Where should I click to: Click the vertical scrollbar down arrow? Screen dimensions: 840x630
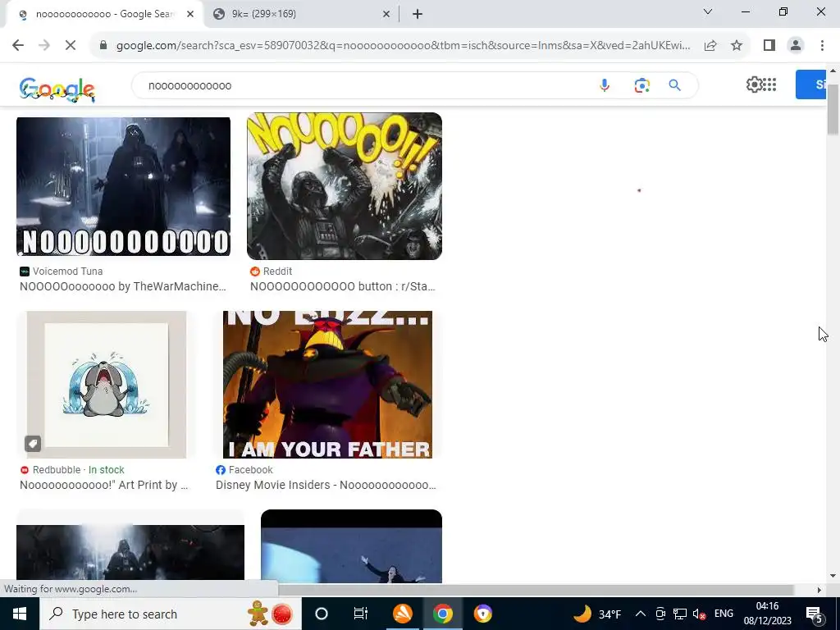833,576
